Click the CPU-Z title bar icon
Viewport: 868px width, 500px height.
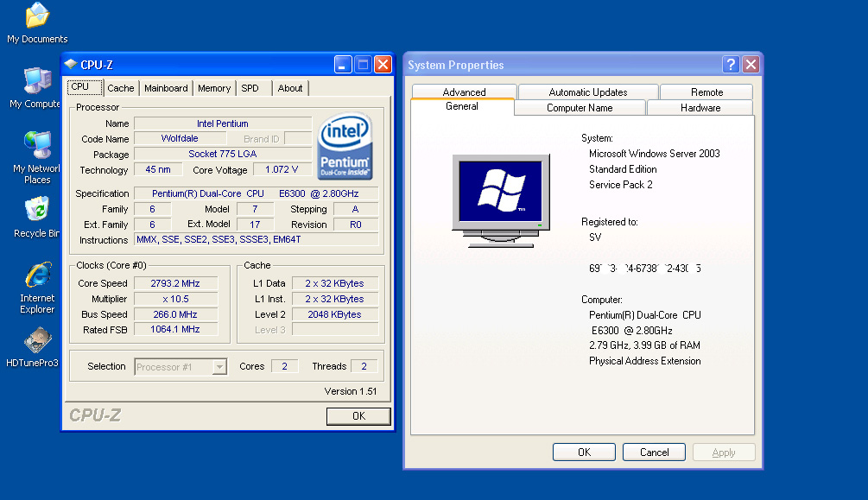(71, 64)
